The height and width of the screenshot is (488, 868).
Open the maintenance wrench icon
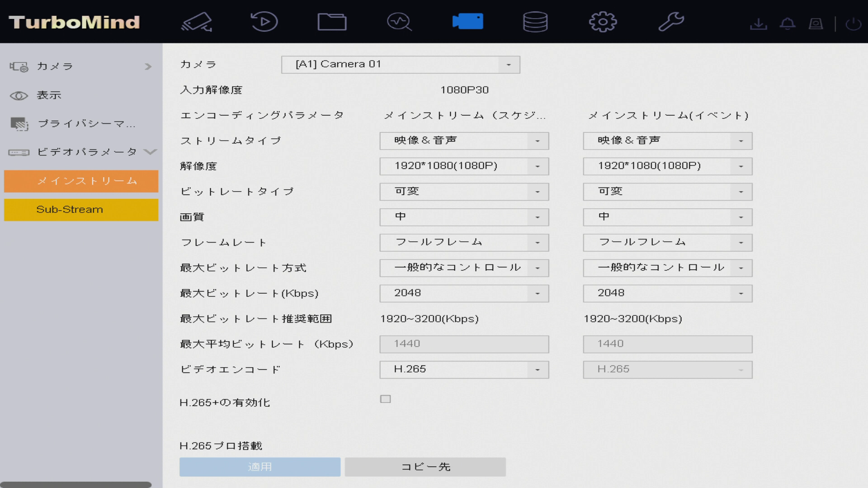click(x=671, y=22)
